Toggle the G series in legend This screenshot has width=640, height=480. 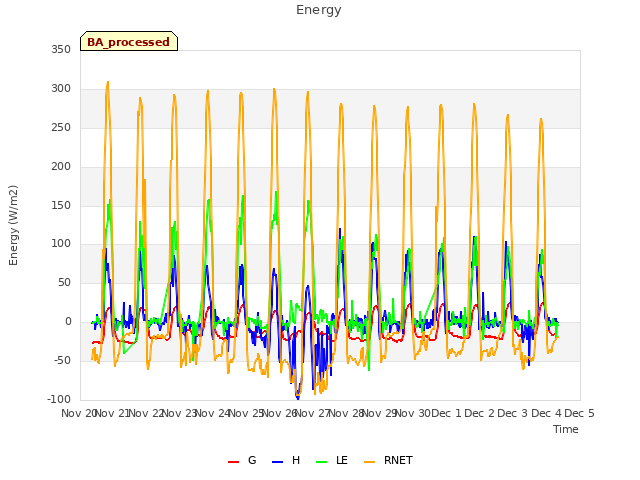pos(242,460)
